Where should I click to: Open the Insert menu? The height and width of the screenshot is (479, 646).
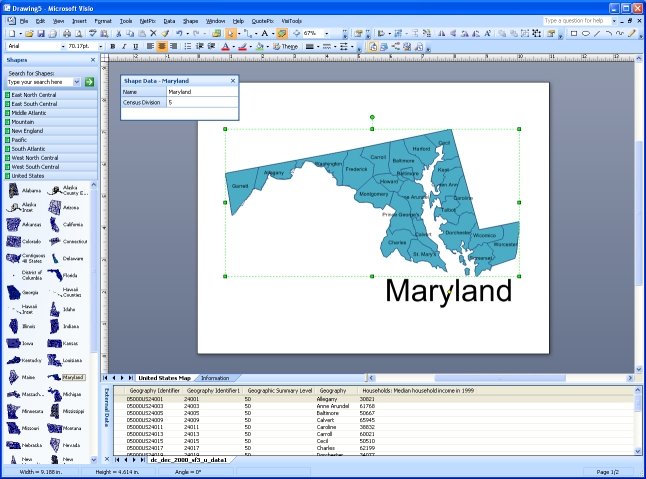click(x=79, y=21)
